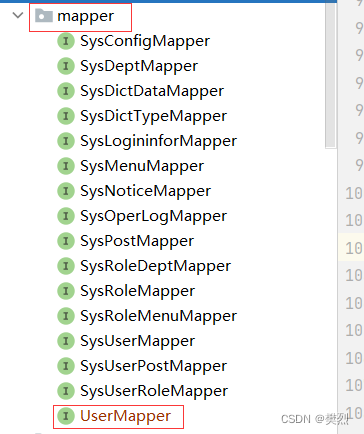Click the UserMapper interface icon

click(66, 416)
